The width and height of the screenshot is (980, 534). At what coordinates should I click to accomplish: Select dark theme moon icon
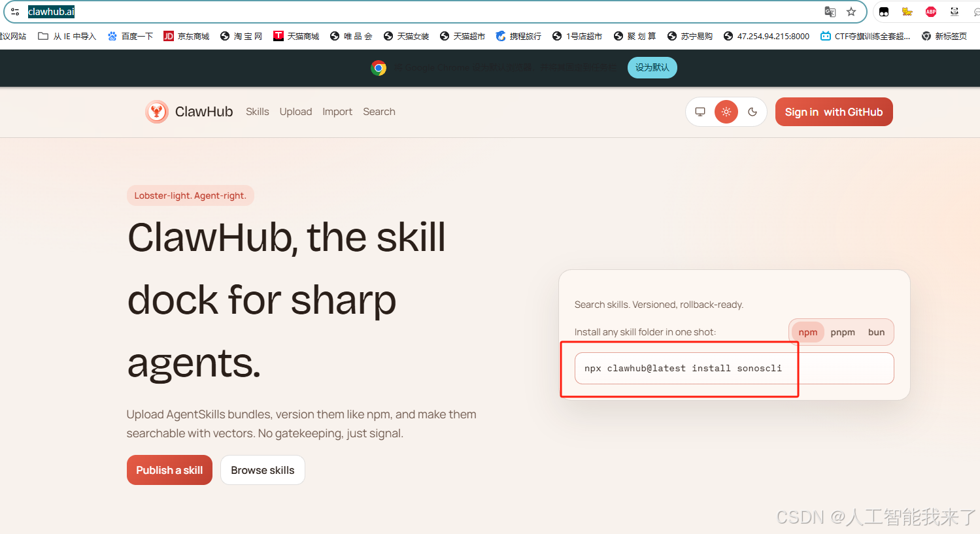752,112
